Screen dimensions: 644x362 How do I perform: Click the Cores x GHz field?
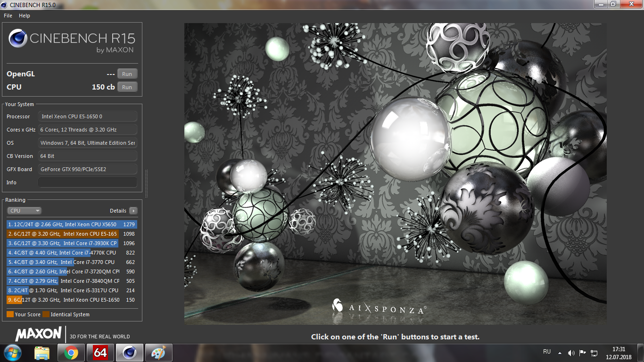[88, 130]
